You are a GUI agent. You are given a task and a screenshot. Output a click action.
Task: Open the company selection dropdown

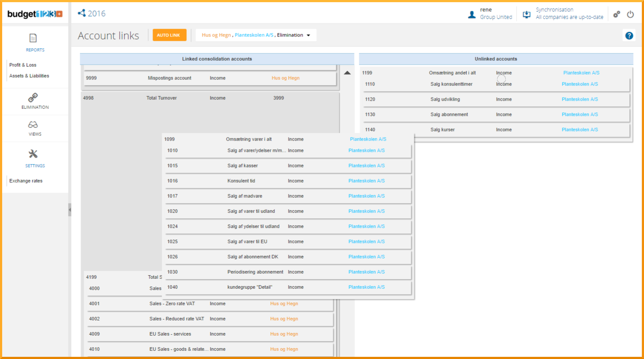[308, 35]
